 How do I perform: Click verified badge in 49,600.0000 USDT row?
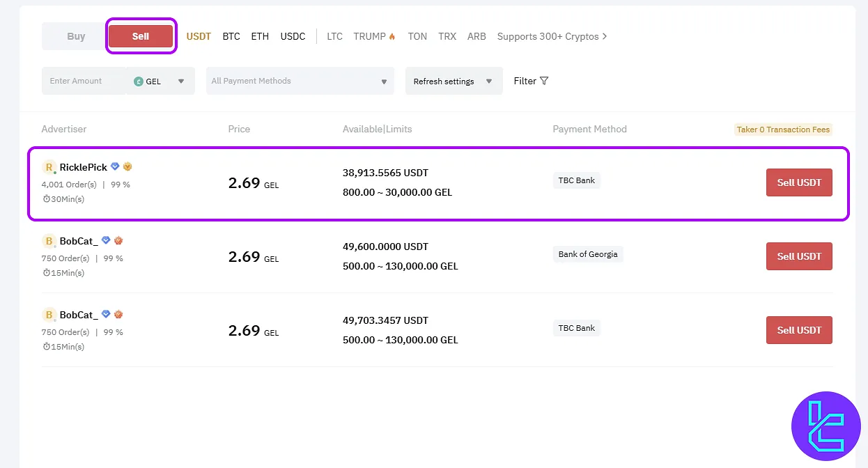click(106, 240)
